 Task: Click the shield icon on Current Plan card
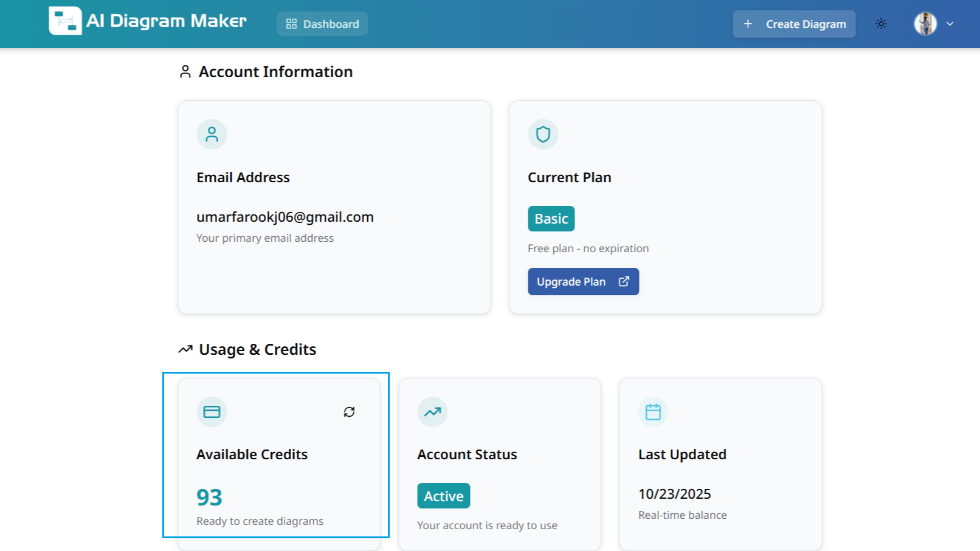543,134
